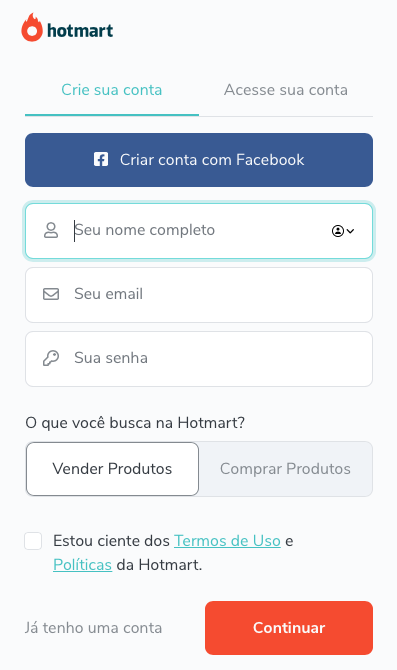Click the Já tenho uma conta link
Image resolution: width=397 pixels, height=670 pixels.
(93, 628)
